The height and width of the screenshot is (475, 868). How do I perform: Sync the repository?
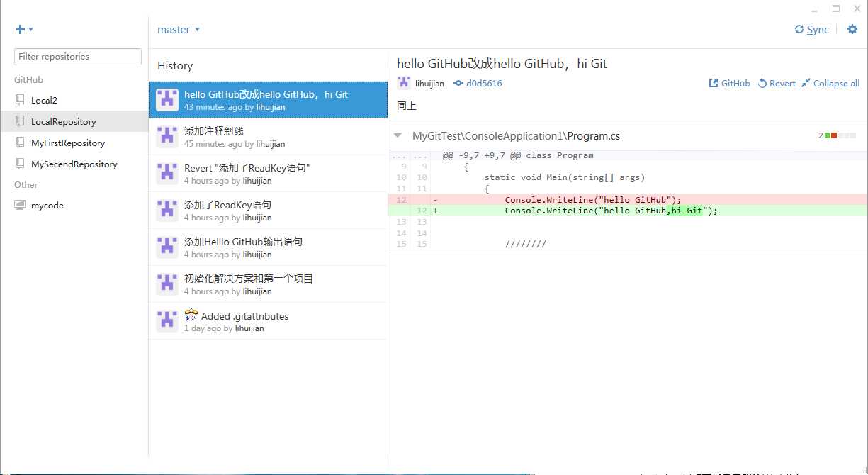[x=812, y=30]
